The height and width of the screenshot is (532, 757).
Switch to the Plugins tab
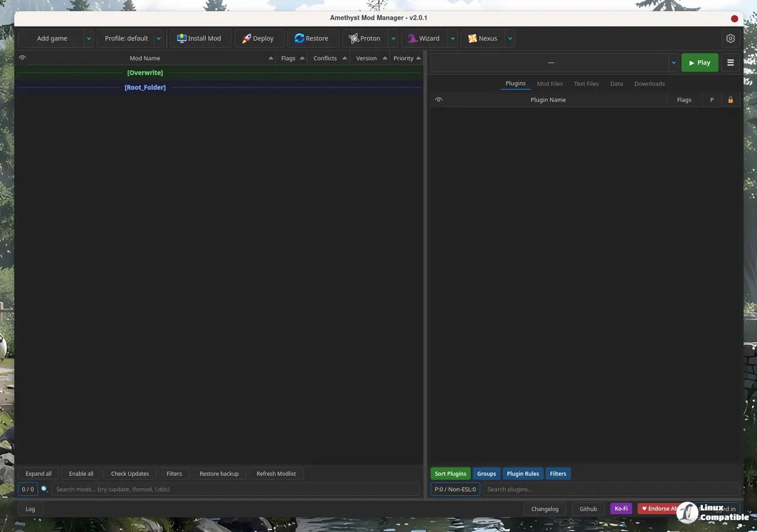[x=516, y=83]
